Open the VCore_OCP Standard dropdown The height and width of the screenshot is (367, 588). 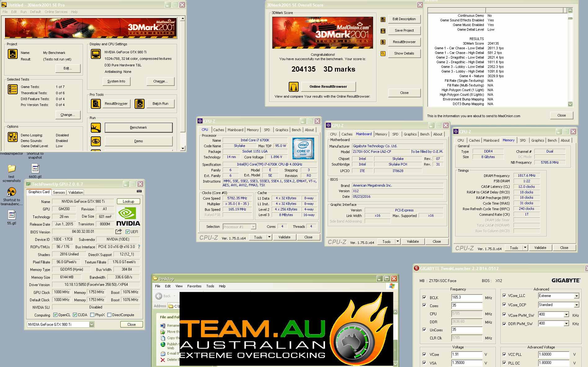pyautogui.click(x=577, y=305)
